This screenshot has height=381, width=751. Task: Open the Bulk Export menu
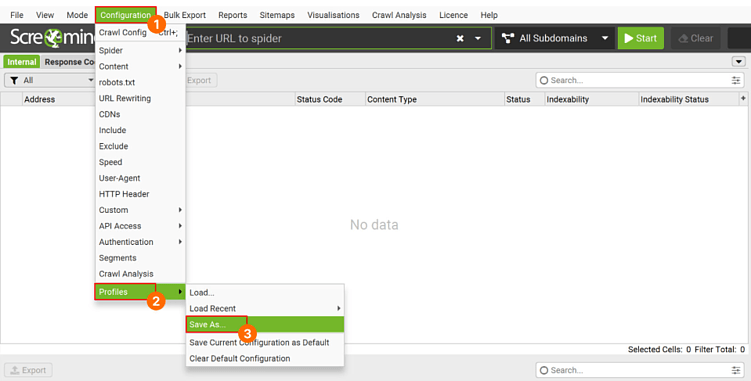click(185, 15)
